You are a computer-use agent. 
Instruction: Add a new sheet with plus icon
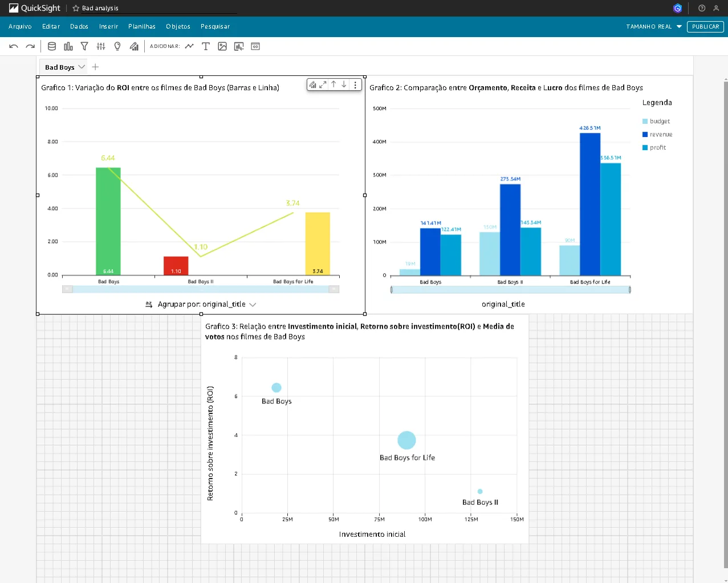pos(95,67)
